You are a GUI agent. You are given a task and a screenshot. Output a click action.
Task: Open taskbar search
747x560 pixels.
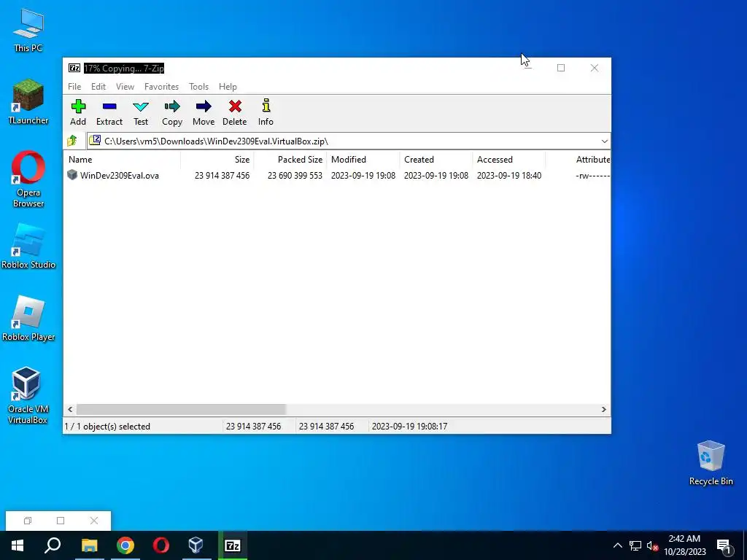tap(53, 545)
